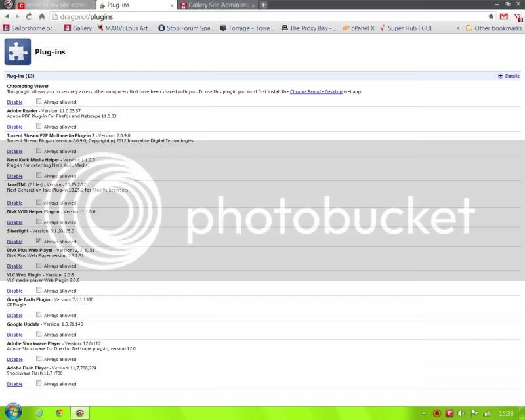Open the Stop Forum Spa... bookmark
Viewport: 525px width, 420px height.
186,28
